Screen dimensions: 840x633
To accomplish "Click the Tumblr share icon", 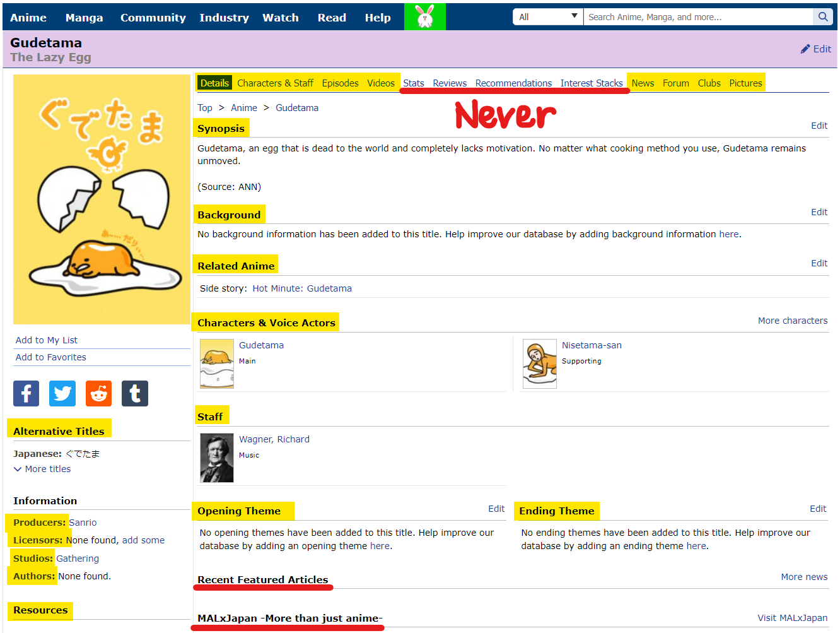I will pos(135,393).
